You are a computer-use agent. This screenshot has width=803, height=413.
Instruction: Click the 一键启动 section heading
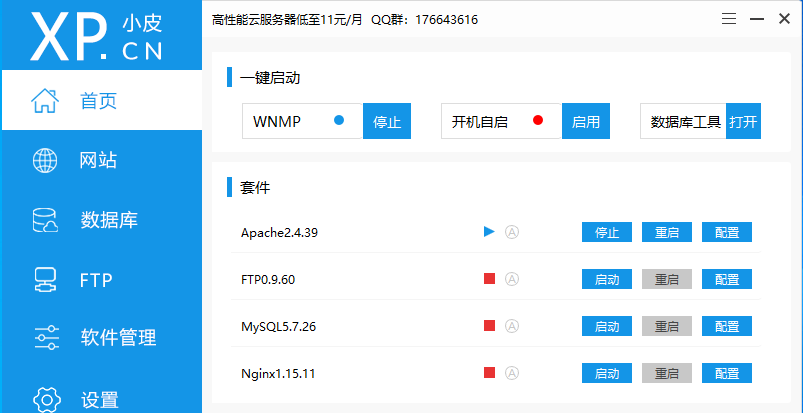pos(269,78)
